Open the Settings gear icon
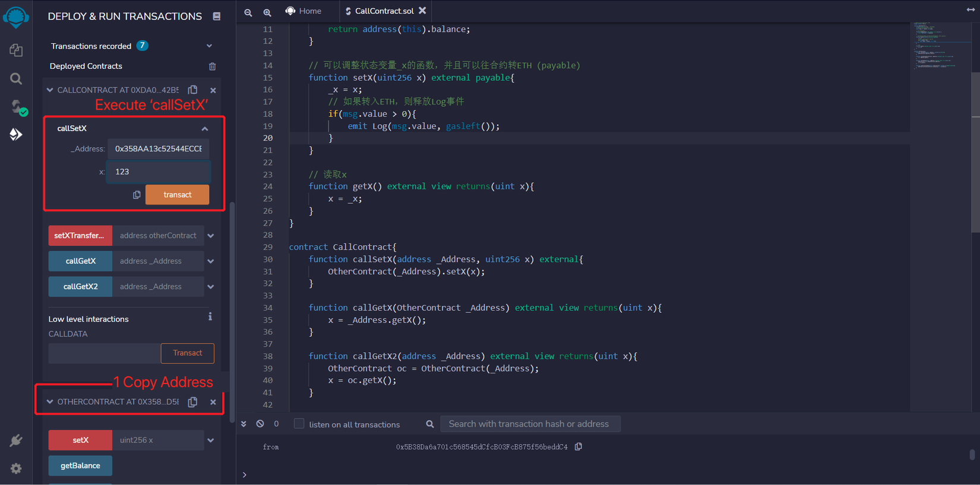The width and height of the screenshot is (980, 485). 16,468
